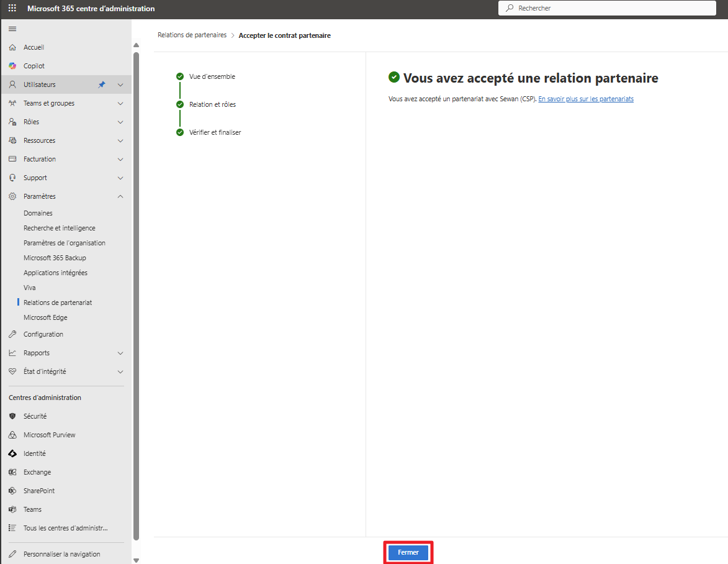Go back to Relations de partenaires breadcrumb
Viewport: 728px width, 564px height.
192,35
